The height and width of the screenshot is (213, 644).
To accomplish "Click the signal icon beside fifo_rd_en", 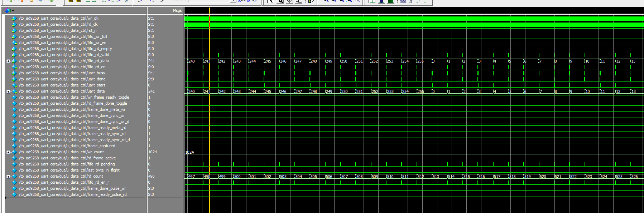I will (14, 67).
